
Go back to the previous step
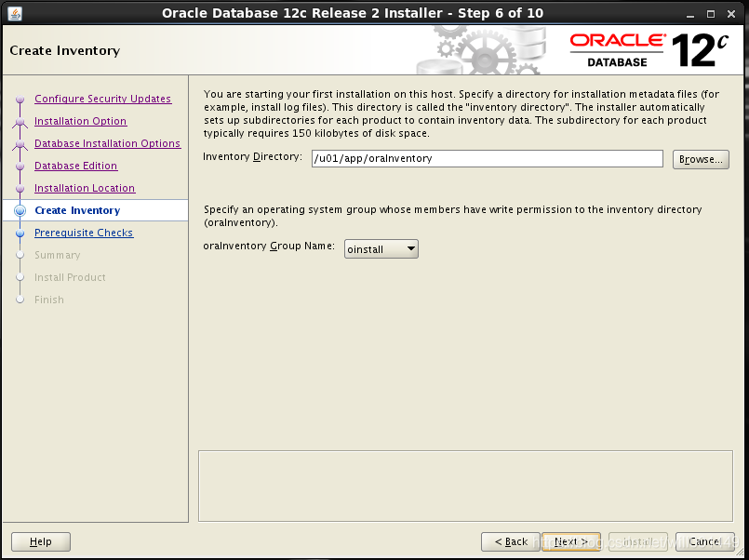[511, 541]
